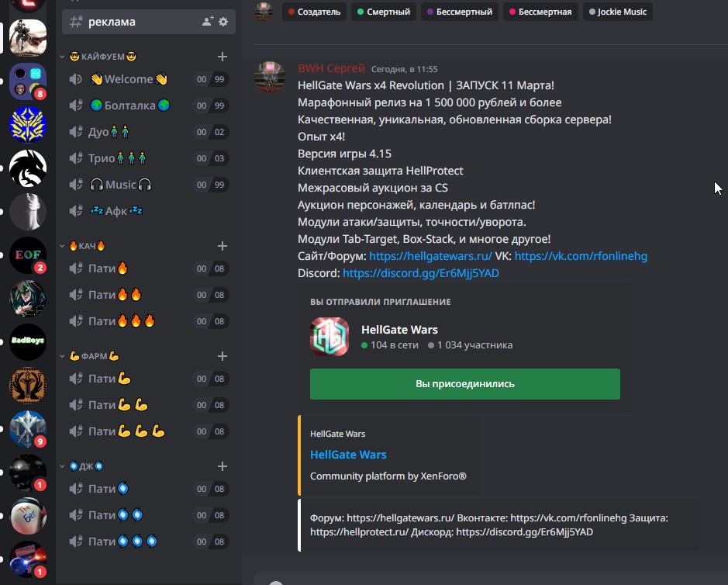Add a channel to the ДЖ category

[x=223, y=466]
